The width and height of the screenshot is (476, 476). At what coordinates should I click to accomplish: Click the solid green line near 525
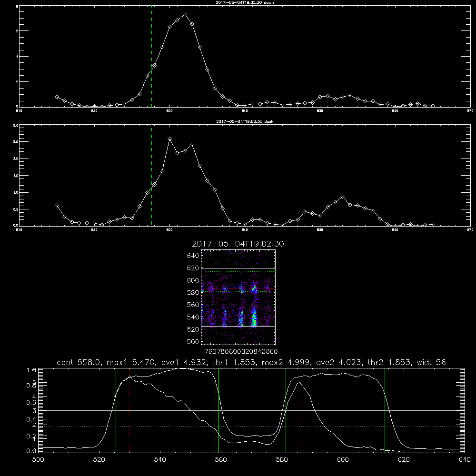(x=116, y=410)
